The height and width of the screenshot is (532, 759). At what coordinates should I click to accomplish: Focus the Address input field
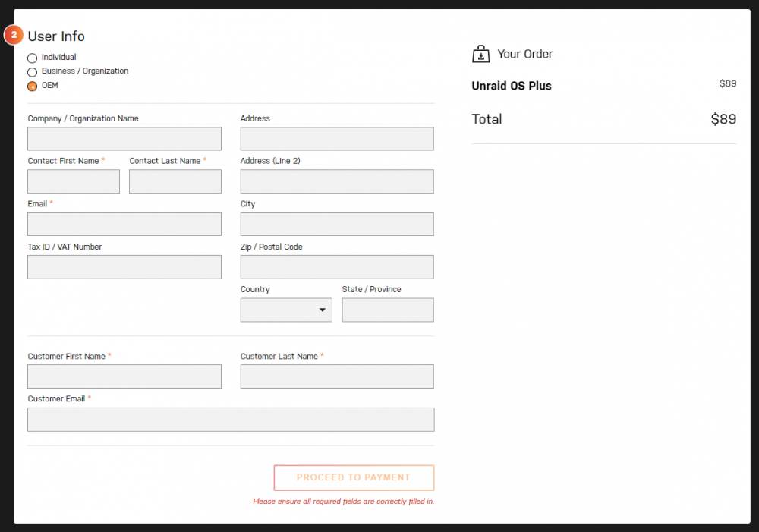337,139
